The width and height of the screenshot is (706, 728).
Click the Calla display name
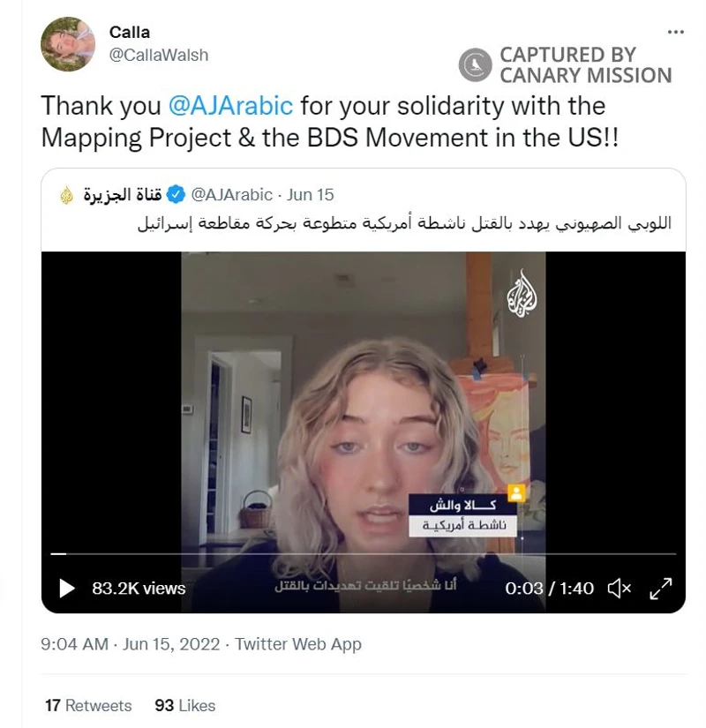tap(130, 32)
